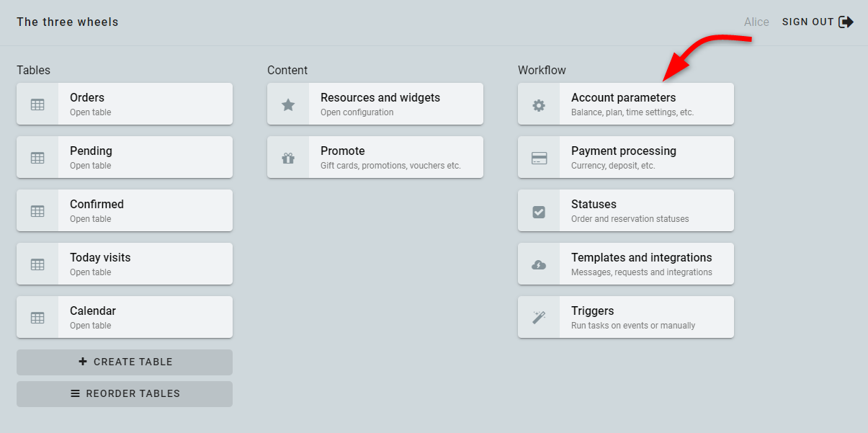Click the gift icon next to Promote
This screenshot has height=433, width=868.
(288, 158)
